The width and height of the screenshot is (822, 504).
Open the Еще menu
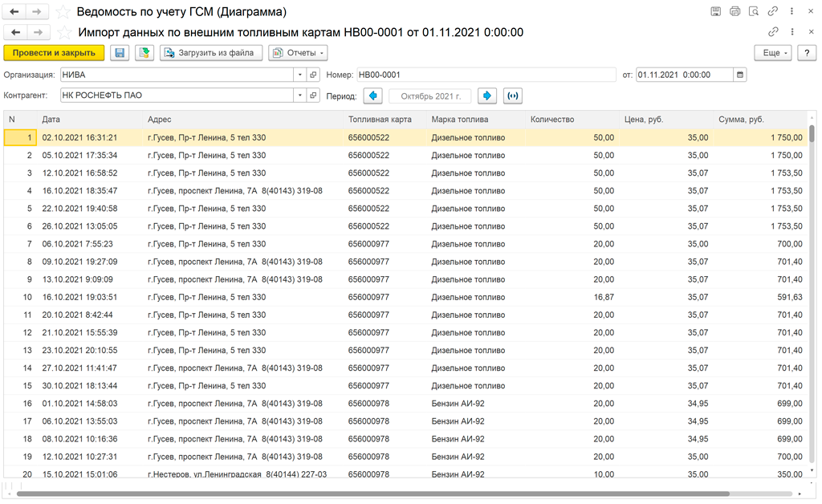point(773,53)
